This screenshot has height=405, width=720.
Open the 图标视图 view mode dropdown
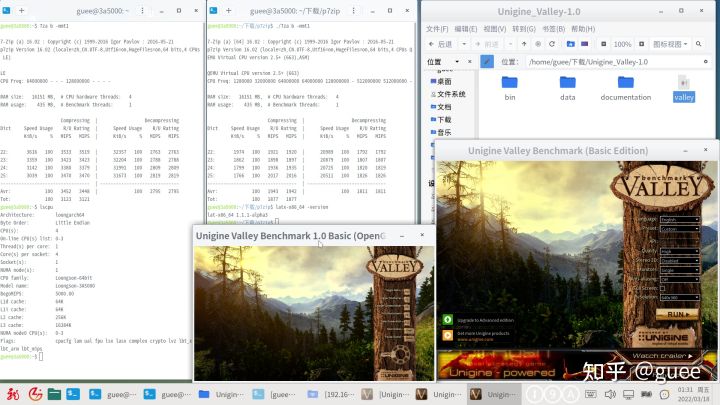[670, 44]
